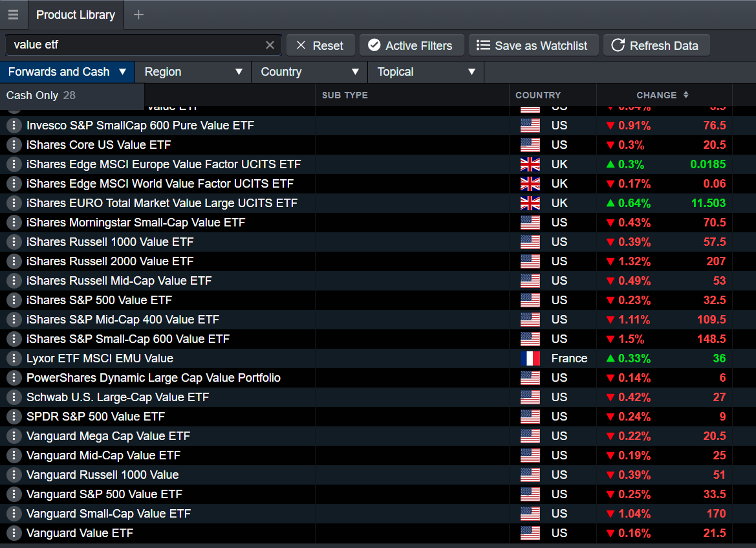Select PowerShares Dynamic Large Cap Value Portfolio name
This screenshot has width=756, height=548.
(153, 378)
